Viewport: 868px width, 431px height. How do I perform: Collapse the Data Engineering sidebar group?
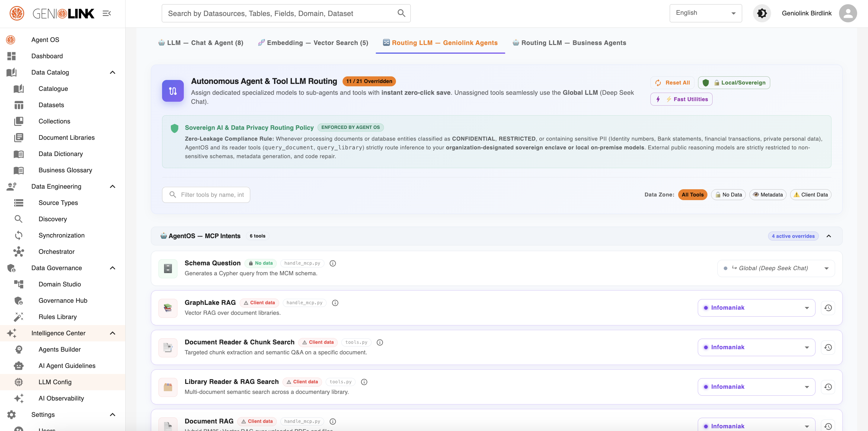tap(113, 187)
